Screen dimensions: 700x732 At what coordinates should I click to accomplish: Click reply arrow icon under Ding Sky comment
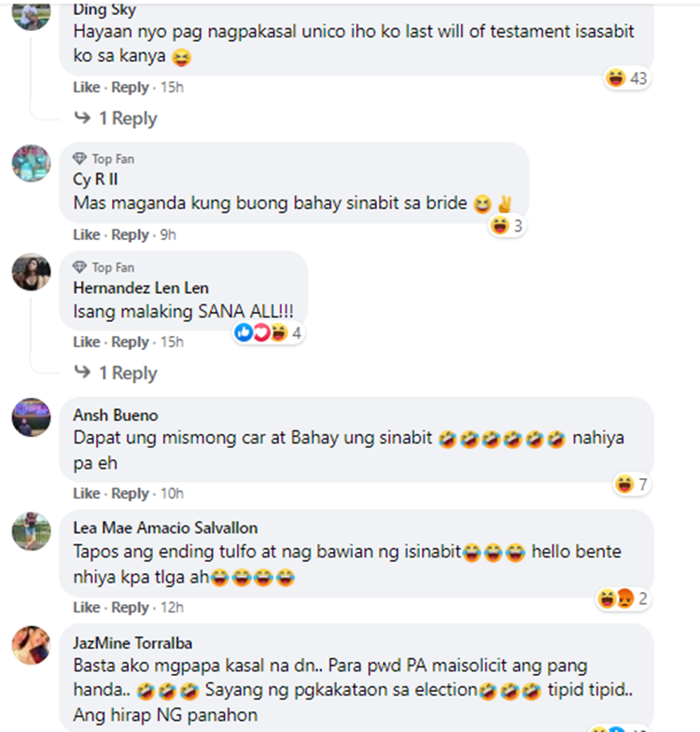(x=82, y=118)
